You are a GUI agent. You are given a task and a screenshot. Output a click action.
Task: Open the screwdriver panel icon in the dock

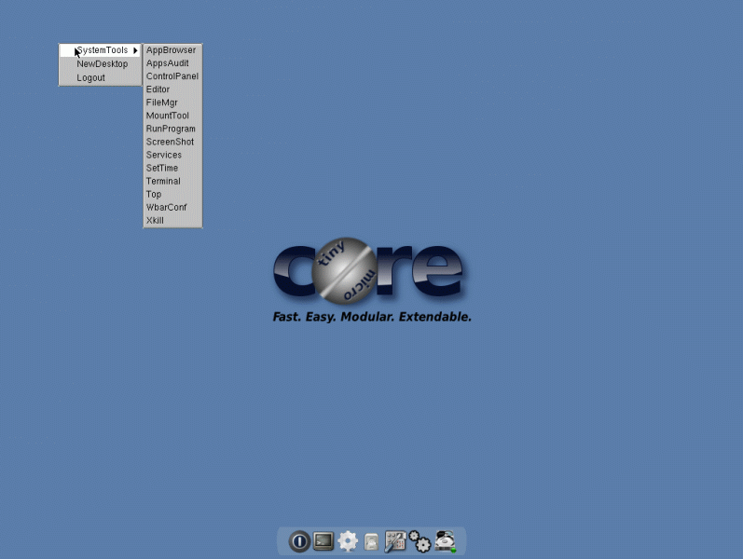pos(395,540)
